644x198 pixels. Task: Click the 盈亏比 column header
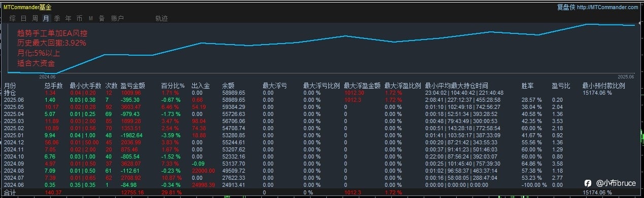561,86
